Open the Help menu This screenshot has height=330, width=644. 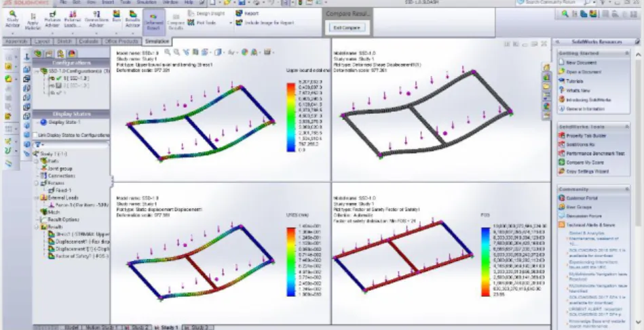click(x=189, y=3)
